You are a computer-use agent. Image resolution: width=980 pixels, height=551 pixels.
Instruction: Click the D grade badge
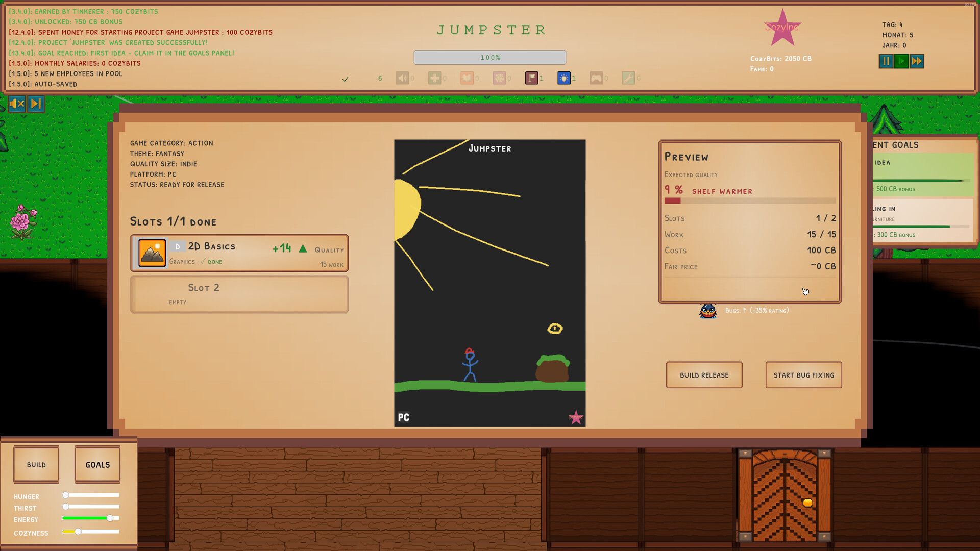pos(177,247)
